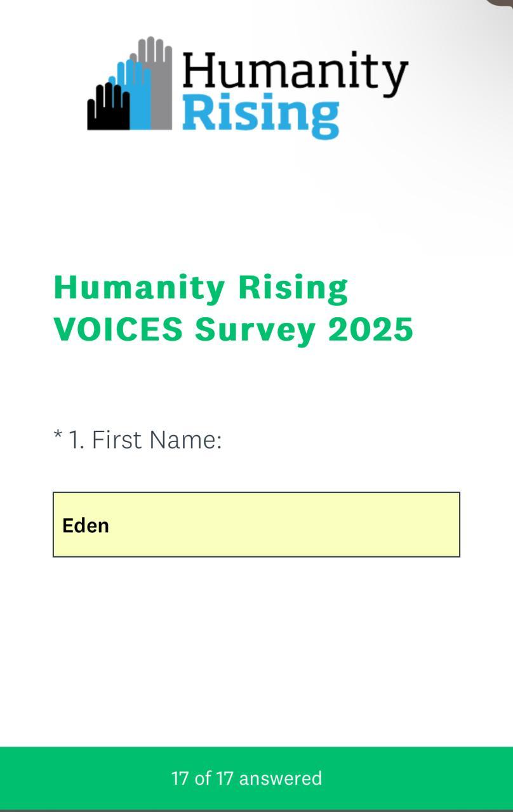
Task: Click the blue "Rising" logo wordmark
Action: click(260, 115)
